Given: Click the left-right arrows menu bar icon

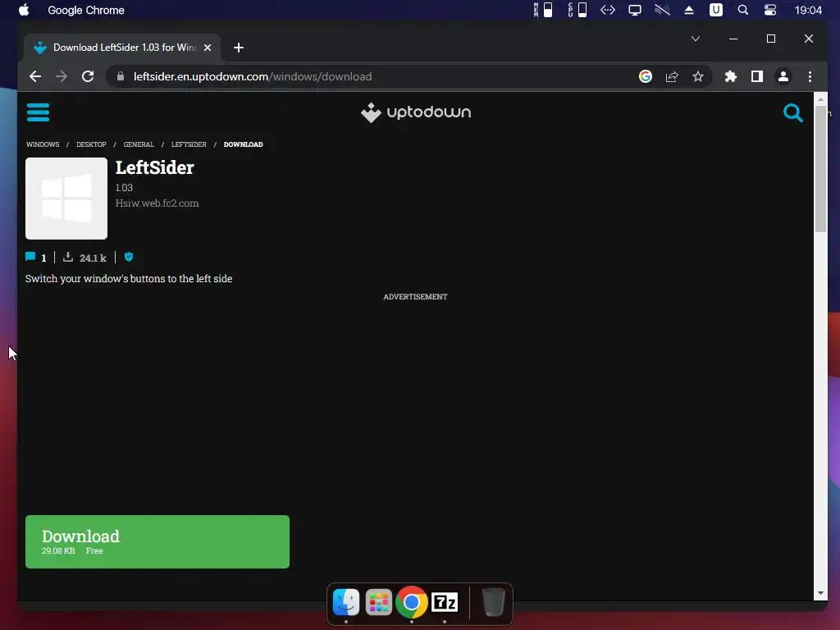Looking at the screenshot, I should pyautogui.click(x=608, y=10).
